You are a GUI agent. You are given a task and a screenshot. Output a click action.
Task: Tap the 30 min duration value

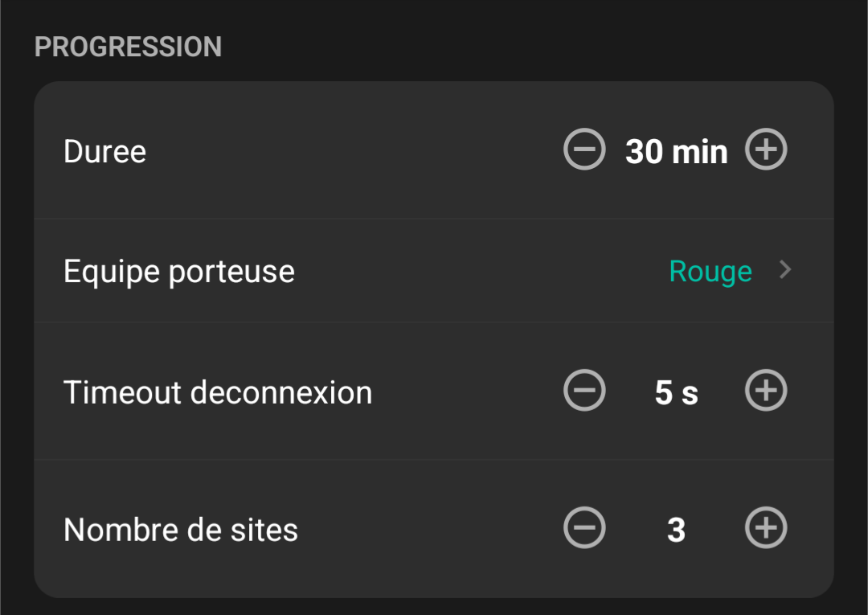point(675,150)
